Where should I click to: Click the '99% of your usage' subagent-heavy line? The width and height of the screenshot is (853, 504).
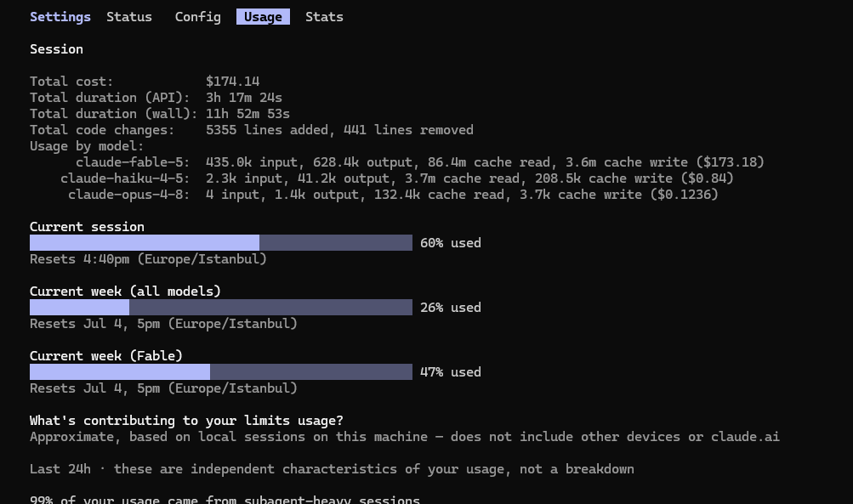(225, 499)
